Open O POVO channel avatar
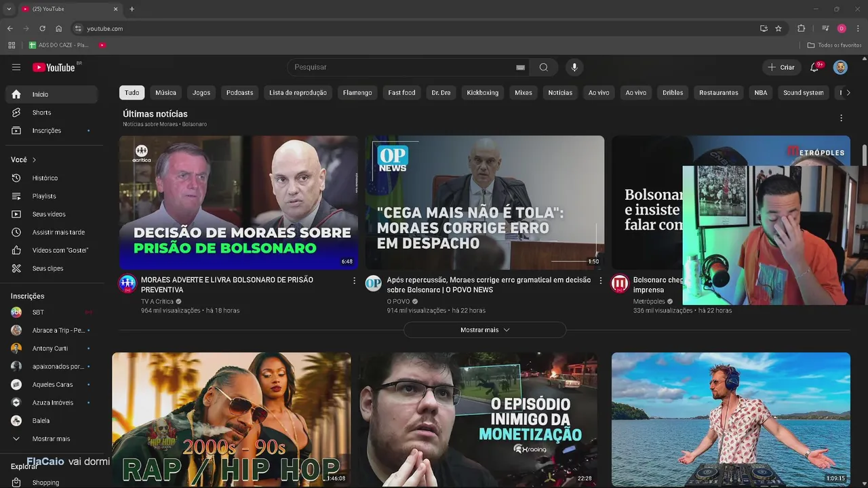The width and height of the screenshot is (868, 488). [374, 283]
